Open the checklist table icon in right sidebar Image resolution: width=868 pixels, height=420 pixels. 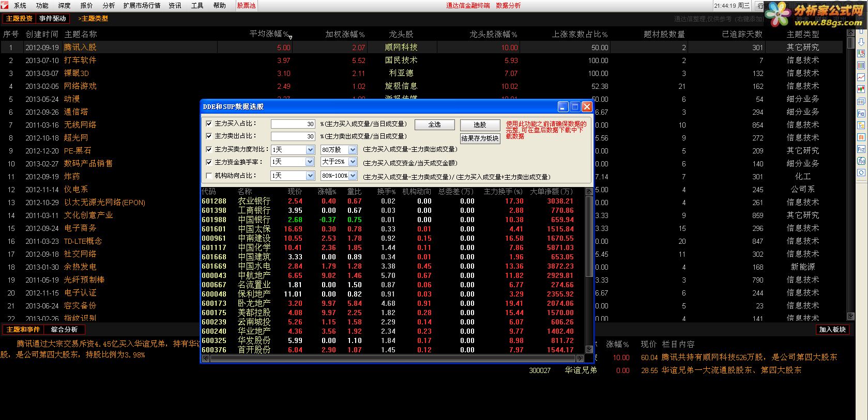pos(861,54)
